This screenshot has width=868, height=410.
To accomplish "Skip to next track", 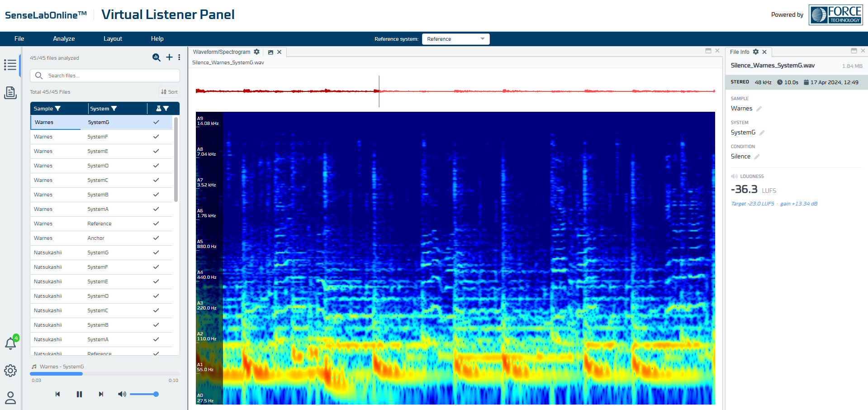I will click(101, 394).
